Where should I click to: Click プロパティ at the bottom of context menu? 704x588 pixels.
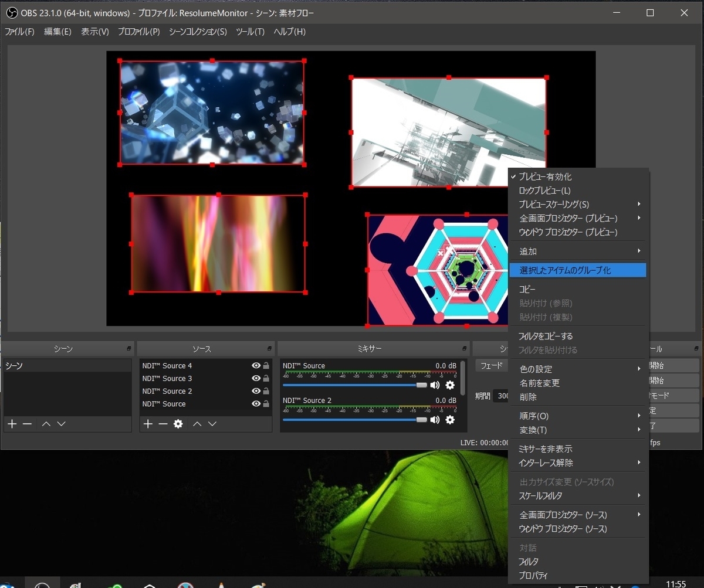(x=533, y=576)
